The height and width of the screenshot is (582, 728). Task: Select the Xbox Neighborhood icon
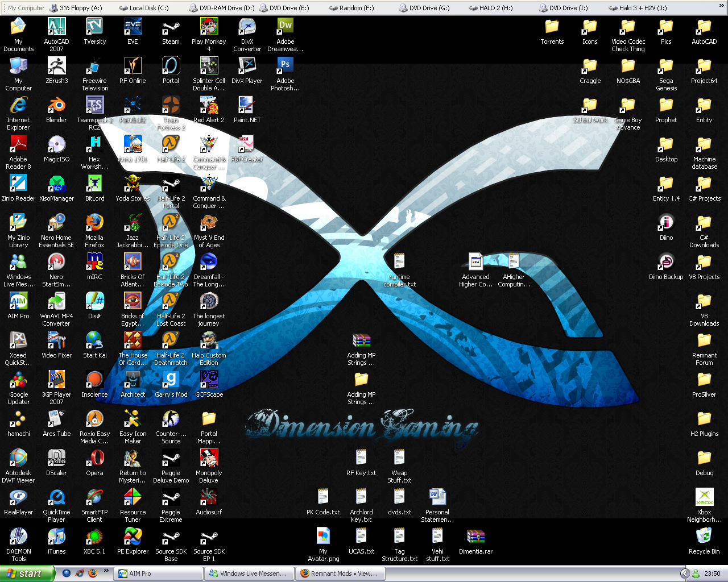pyautogui.click(x=704, y=498)
